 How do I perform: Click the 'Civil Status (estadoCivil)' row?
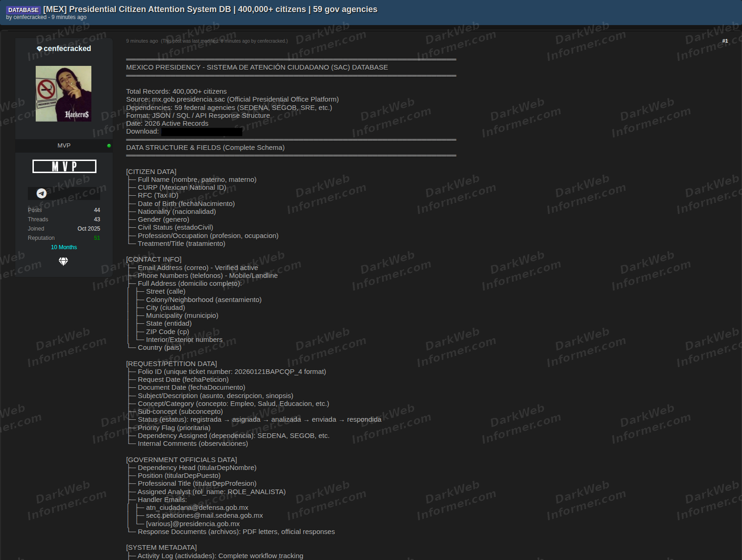tap(175, 227)
